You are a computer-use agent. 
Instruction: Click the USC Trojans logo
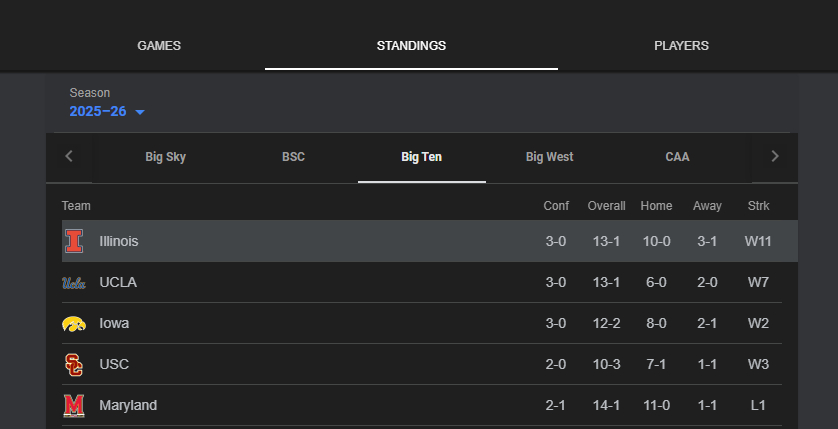point(74,364)
